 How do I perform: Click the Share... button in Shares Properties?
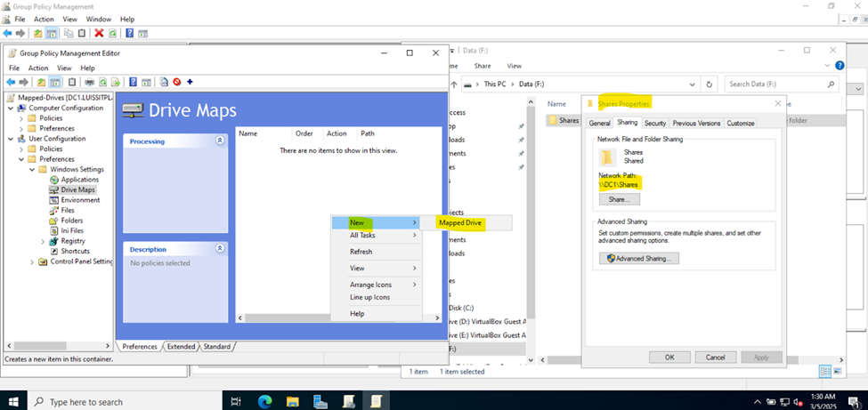tap(620, 199)
